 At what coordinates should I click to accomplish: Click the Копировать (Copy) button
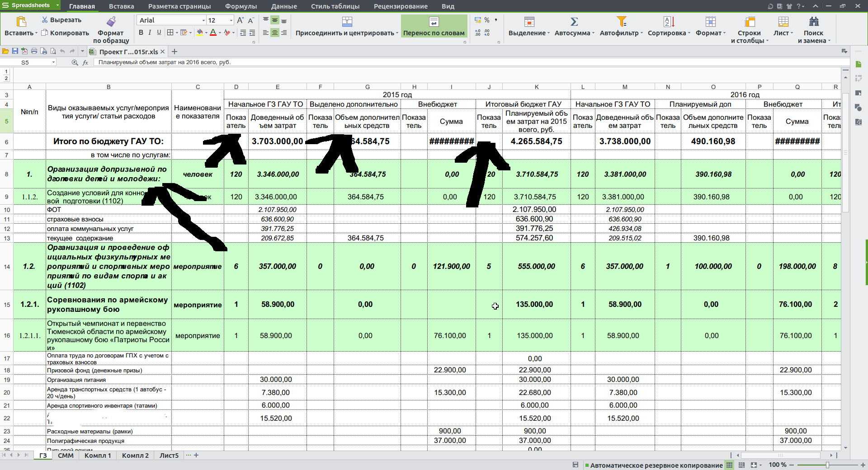click(x=65, y=33)
